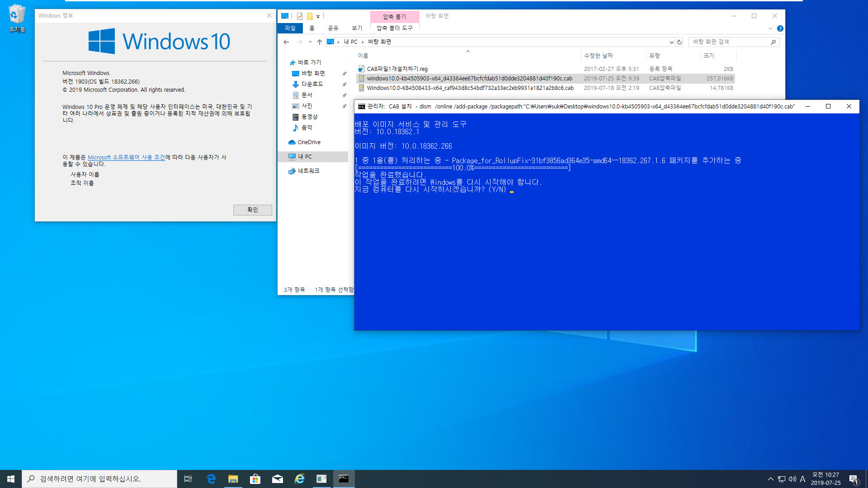Open the 압축 폴더 도구 ribbon tab
Screen dimensions: 868x488
tap(395, 28)
